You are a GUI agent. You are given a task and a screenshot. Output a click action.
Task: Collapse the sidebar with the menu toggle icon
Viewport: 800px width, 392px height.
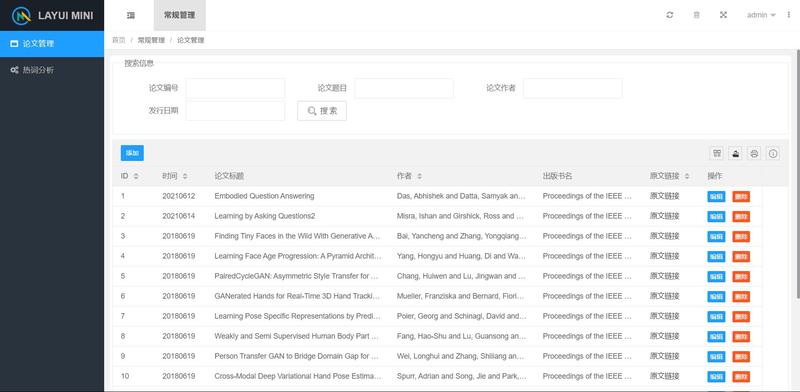(x=131, y=15)
